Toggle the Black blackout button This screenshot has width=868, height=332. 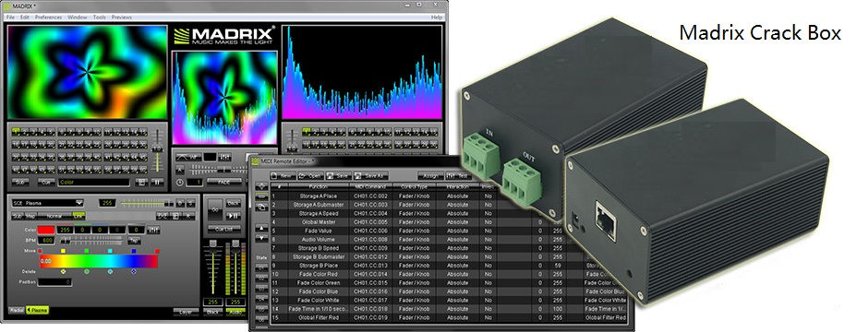(x=212, y=312)
